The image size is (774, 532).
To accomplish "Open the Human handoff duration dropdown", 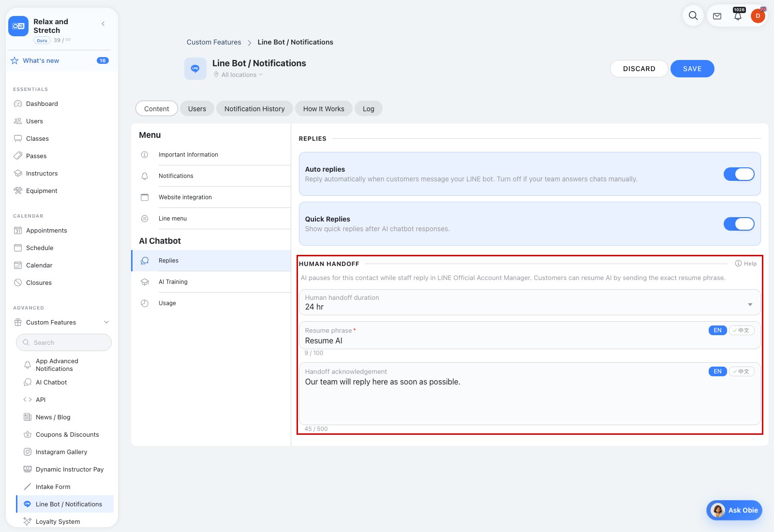I will click(x=530, y=302).
